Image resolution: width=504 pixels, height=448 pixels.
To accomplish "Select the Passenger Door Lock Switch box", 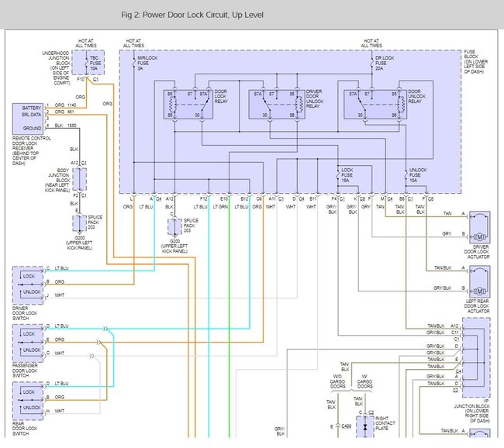I will (28, 343).
